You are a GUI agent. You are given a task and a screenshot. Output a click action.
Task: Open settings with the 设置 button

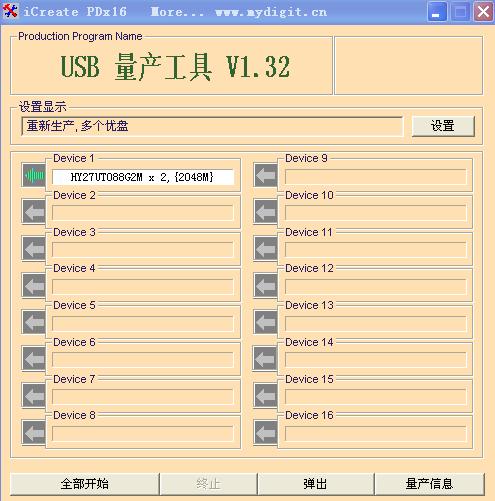[443, 126]
